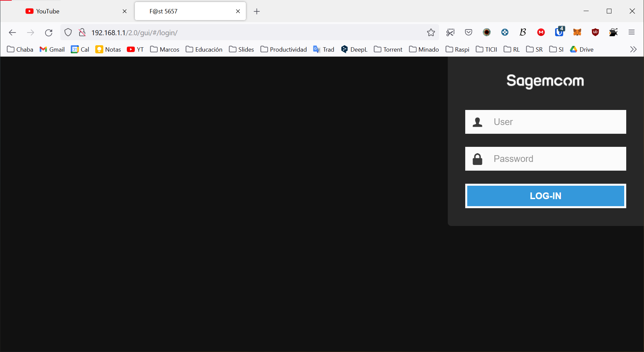Click the insecure connection padlock icon
The image size is (644, 352).
point(82,33)
